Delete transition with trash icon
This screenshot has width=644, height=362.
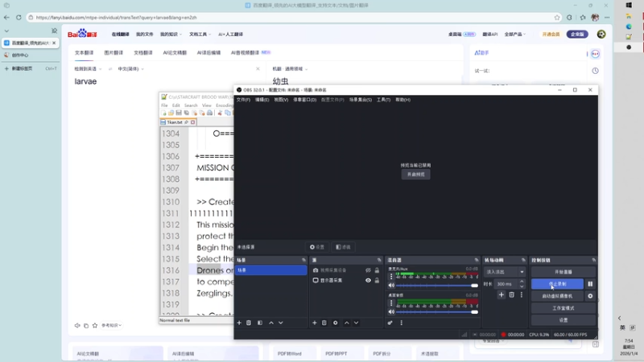pos(511,294)
